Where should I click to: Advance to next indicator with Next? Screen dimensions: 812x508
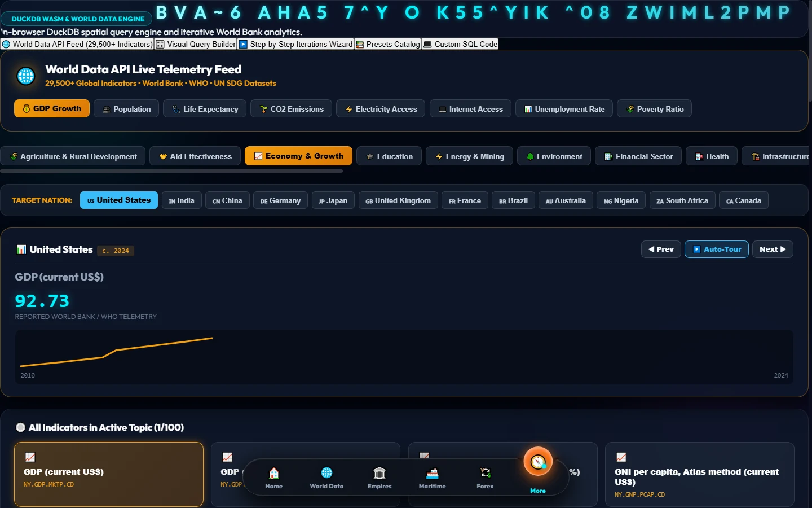773,249
